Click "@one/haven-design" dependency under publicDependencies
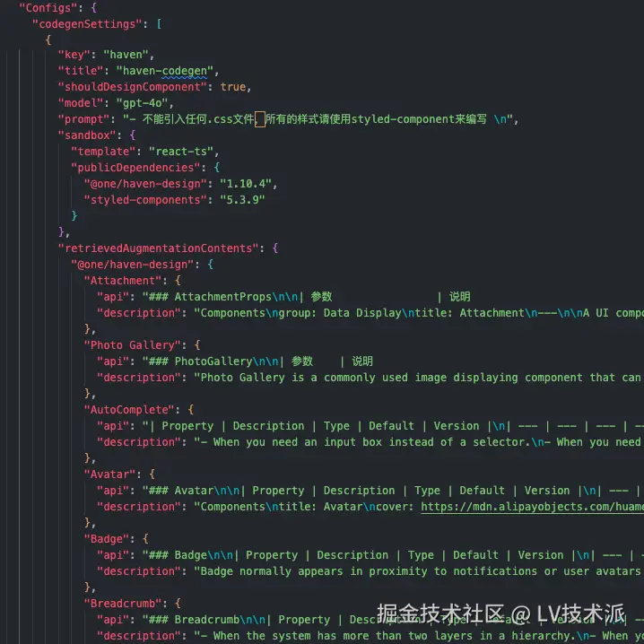Image resolution: width=644 pixels, height=644 pixels. (145, 184)
